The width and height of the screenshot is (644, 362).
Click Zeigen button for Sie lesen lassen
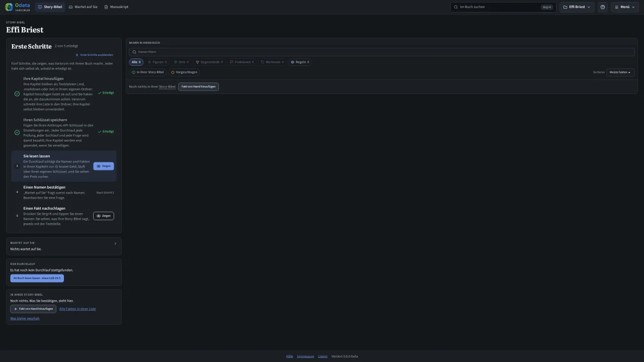pyautogui.click(x=104, y=166)
